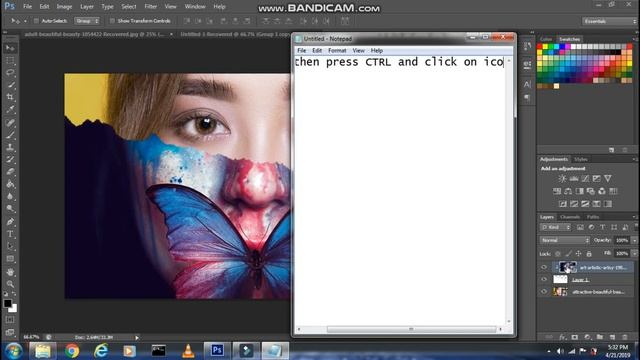Open Photoshop Filter menu

tap(151, 7)
